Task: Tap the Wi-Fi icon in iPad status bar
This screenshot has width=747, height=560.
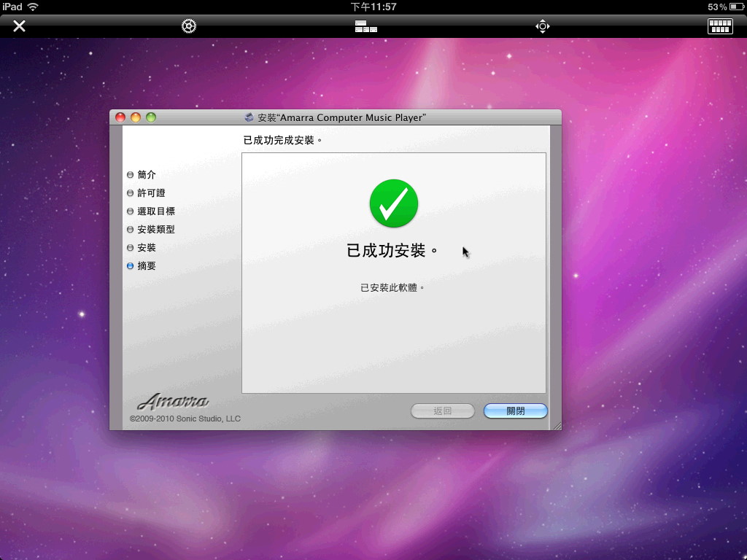Action: click(x=33, y=7)
